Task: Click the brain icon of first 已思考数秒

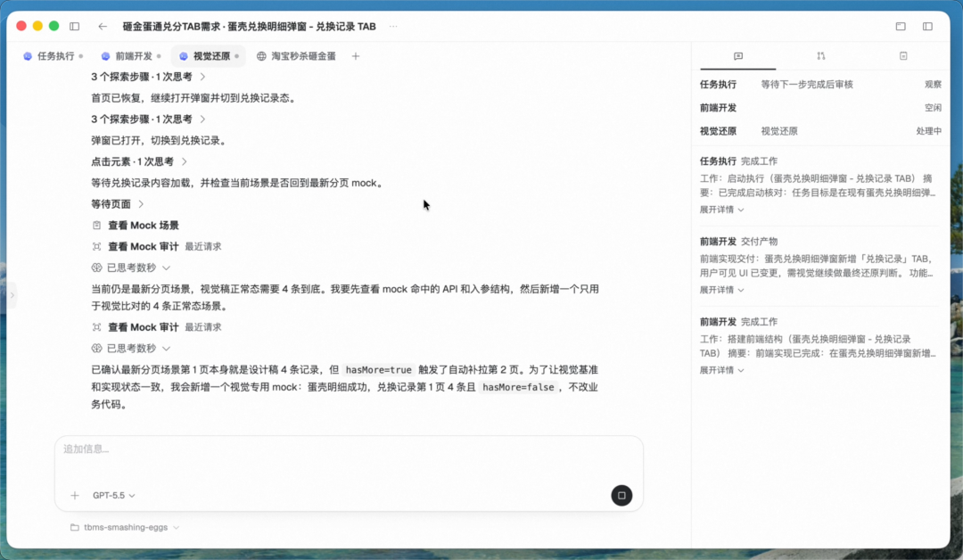Action: (x=96, y=268)
